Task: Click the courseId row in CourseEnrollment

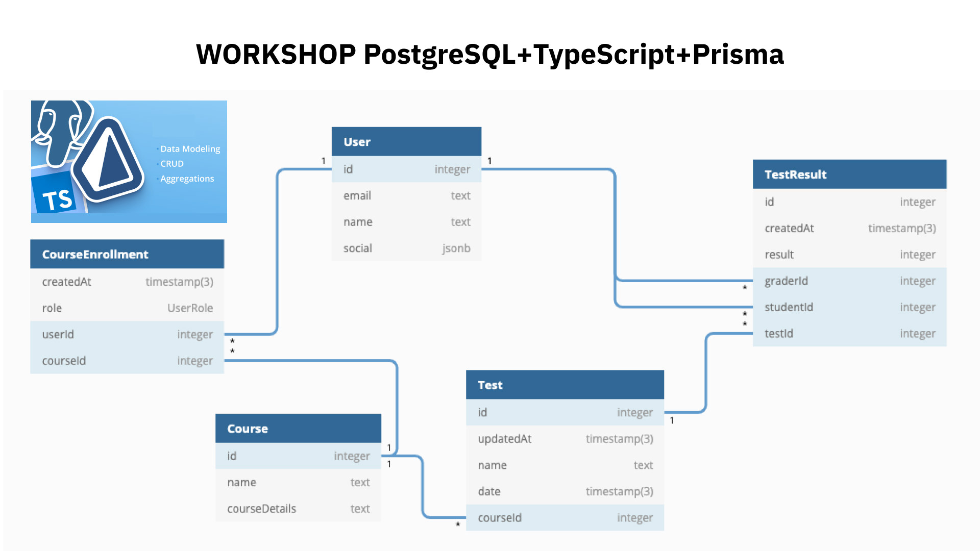Action: point(127,361)
